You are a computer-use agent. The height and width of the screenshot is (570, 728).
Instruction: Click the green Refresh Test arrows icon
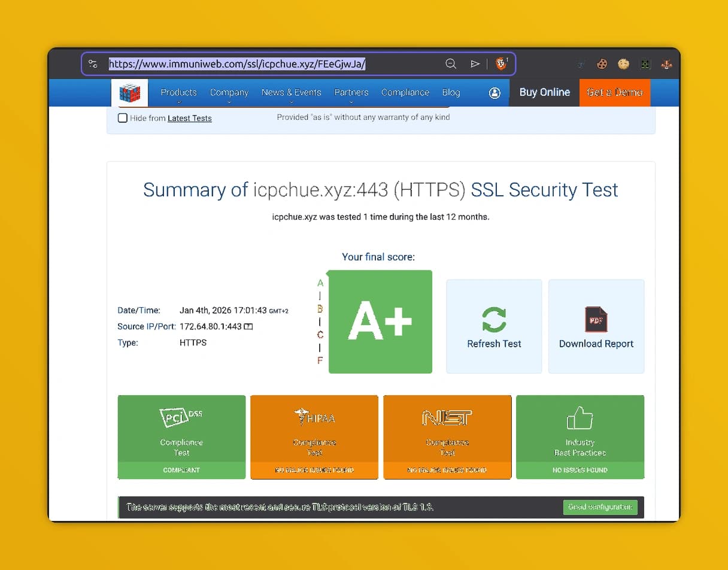pyautogui.click(x=495, y=320)
